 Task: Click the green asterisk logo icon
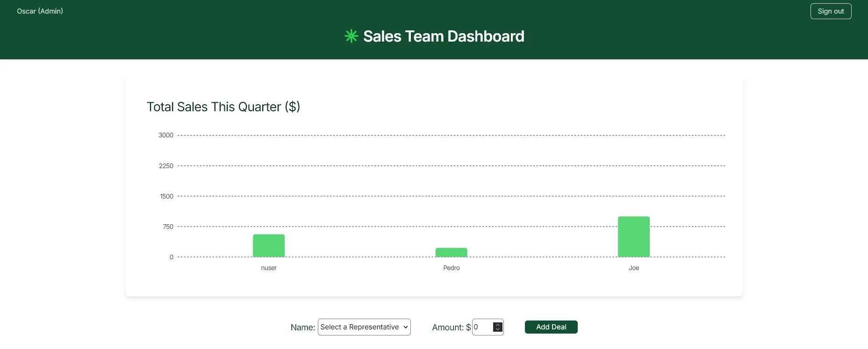[351, 36]
